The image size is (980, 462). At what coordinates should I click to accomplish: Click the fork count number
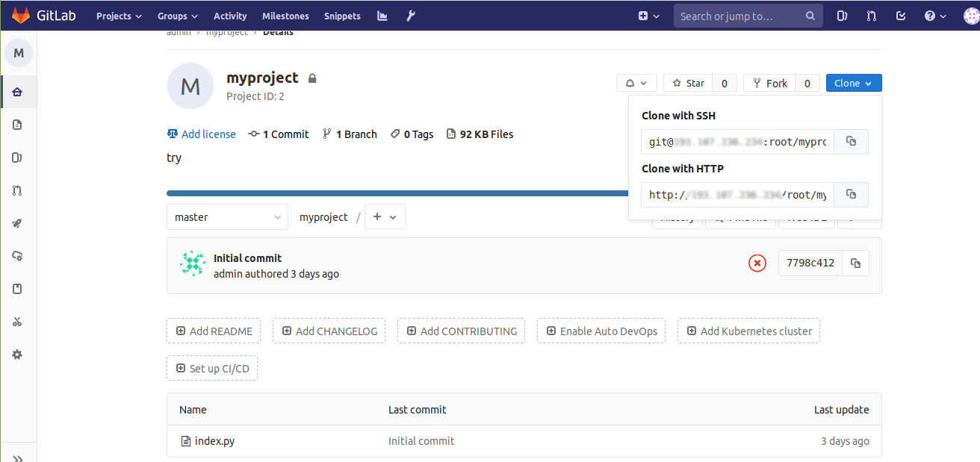(807, 83)
